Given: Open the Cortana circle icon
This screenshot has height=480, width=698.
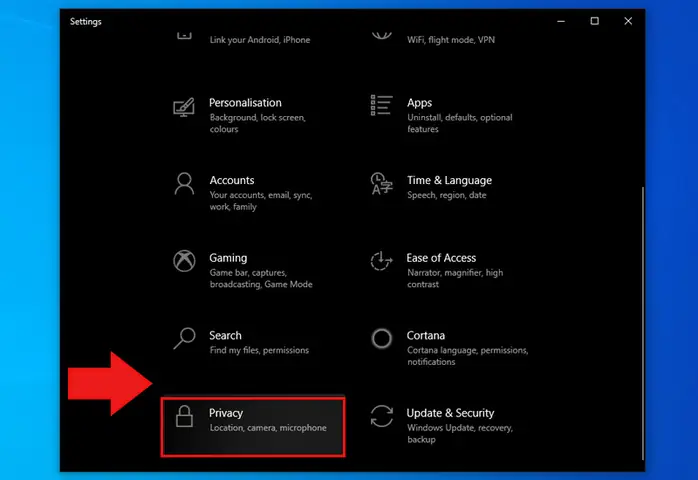Looking at the screenshot, I should tap(381, 338).
